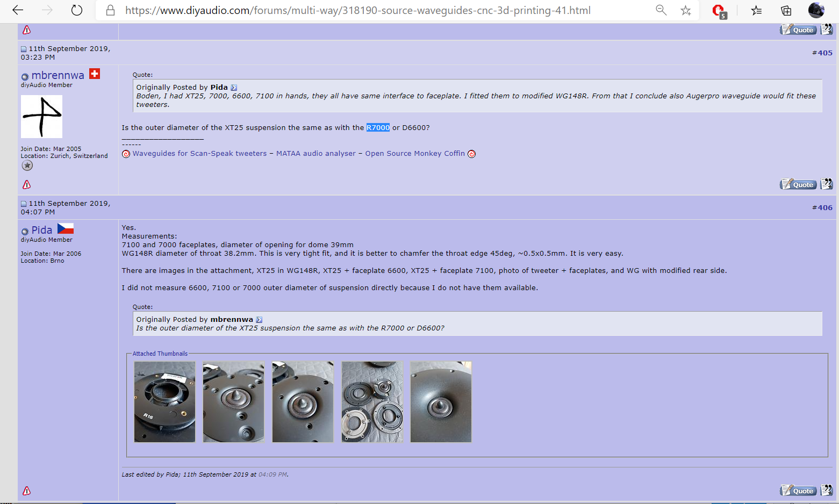The height and width of the screenshot is (504, 839).
Task: Open the fifth thumbnail of the large waveguide
Action: [x=441, y=402]
